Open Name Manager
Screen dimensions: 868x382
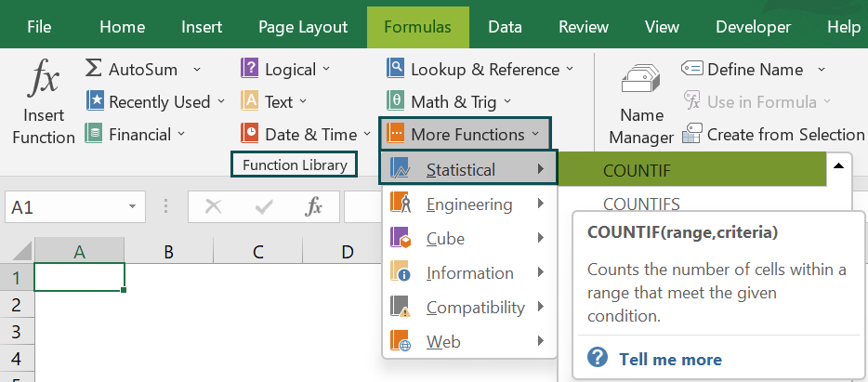[641, 102]
